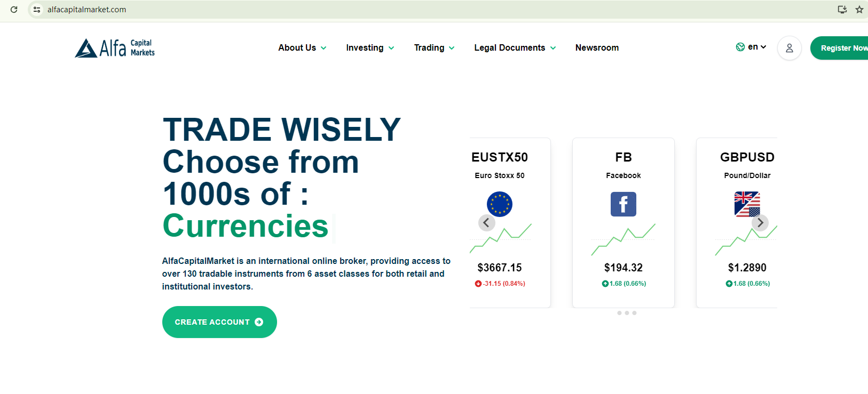This screenshot has height=394, width=868.
Task: Click the globe language icon
Action: pyautogui.click(x=740, y=47)
